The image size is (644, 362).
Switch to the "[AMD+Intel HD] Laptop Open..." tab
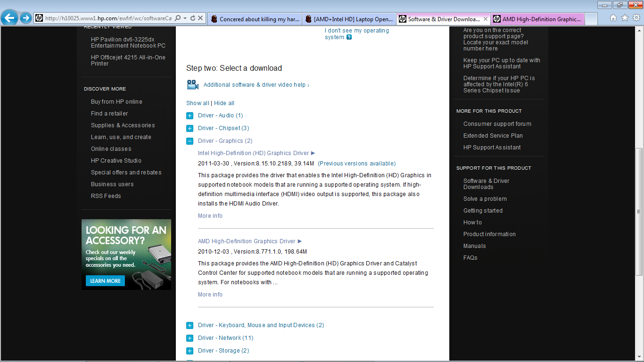(349, 19)
